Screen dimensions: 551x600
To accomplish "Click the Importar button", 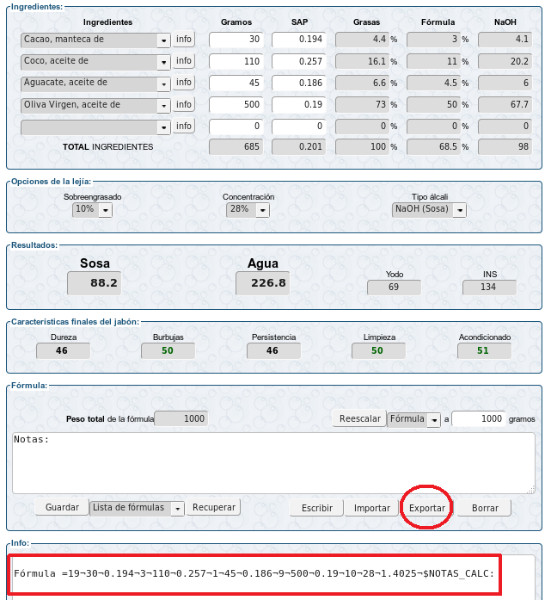I will [x=372, y=508].
